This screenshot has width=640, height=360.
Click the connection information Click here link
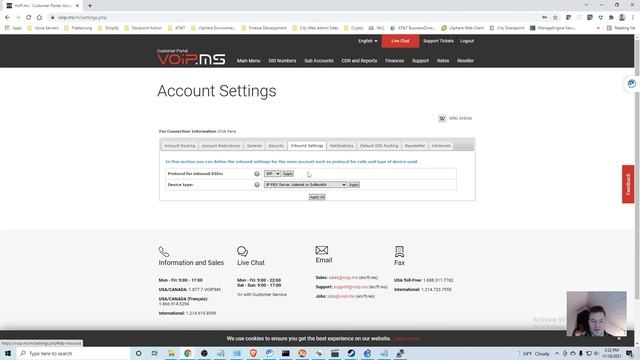coord(227,131)
